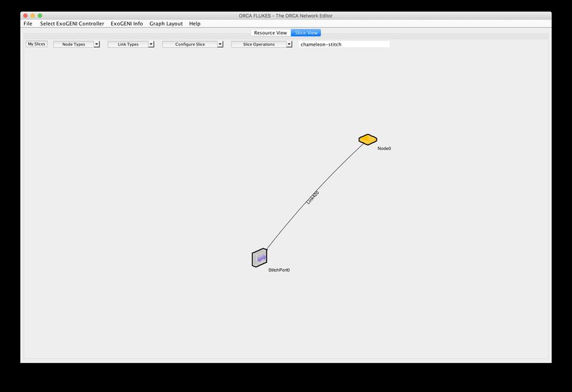Switch to the Resource View tab
The image size is (572, 392).
click(271, 33)
